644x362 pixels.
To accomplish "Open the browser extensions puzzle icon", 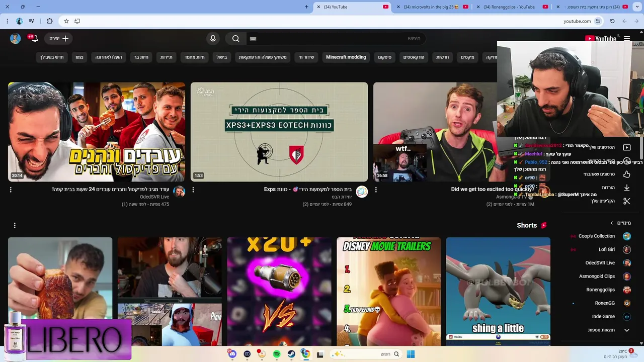I will coord(49,21).
